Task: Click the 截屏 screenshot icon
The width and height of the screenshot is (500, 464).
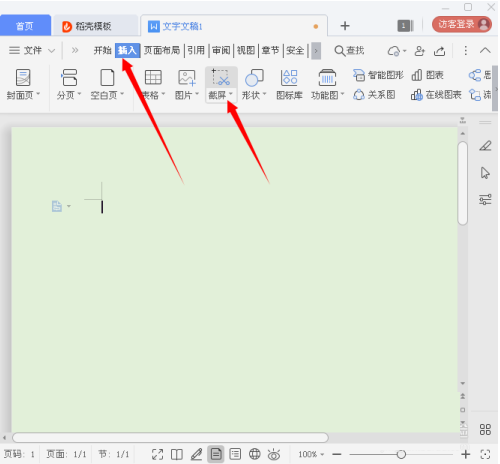Action: tap(221, 77)
